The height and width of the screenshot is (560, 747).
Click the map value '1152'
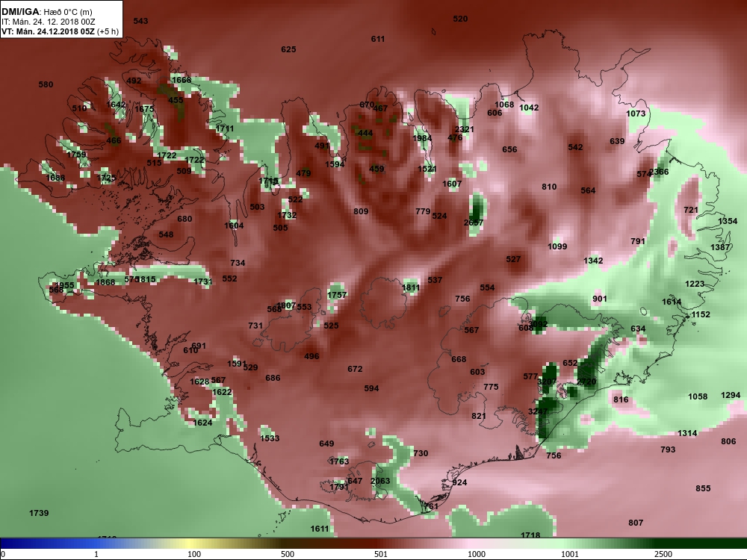click(x=701, y=315)
